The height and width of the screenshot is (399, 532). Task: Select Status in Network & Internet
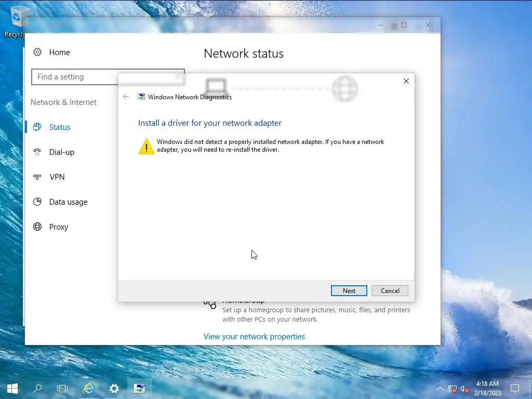point(60,127)
